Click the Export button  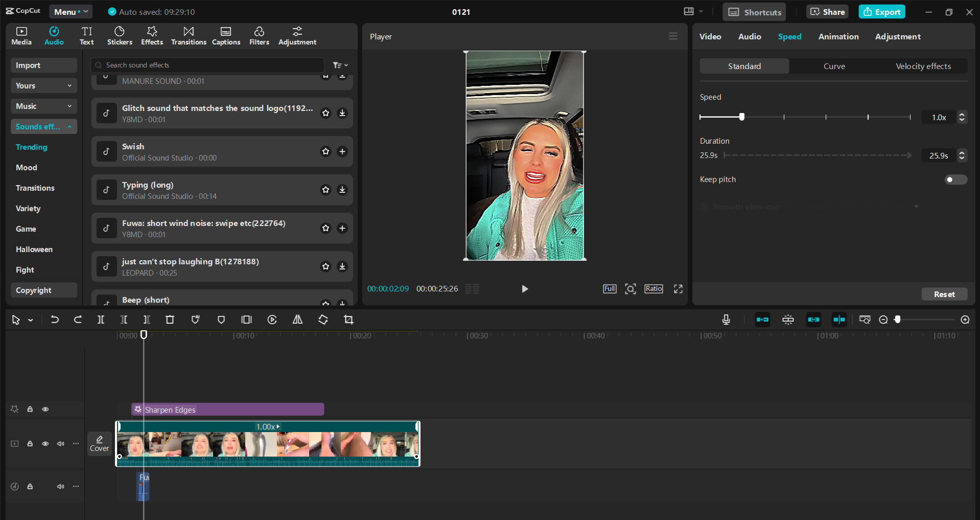click(881, 11)
